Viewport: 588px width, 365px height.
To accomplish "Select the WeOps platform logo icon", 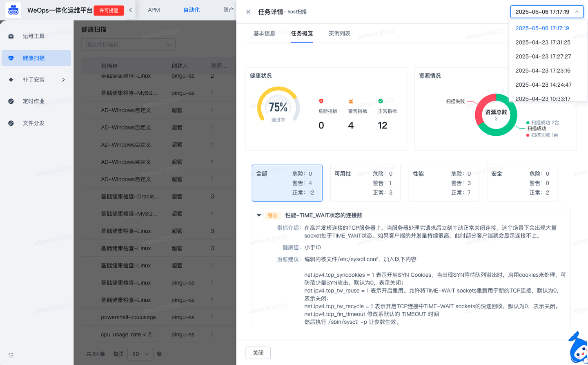I will pyautogui.click(x=13, y=10).
